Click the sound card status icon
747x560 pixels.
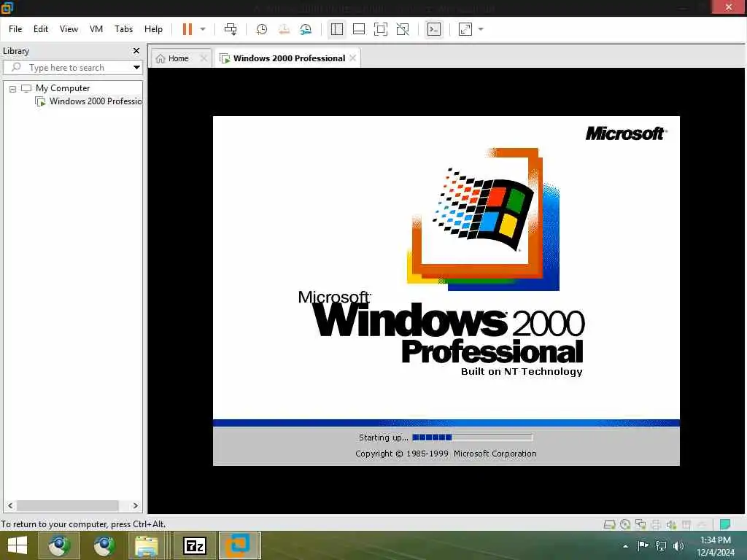(671, 524)
